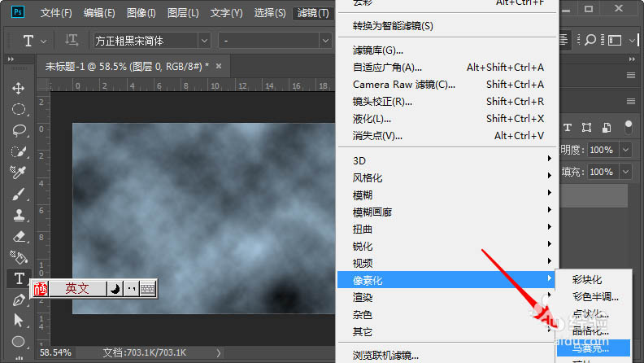Click the IME red seal logo icon
644x363 pixels.
[41, 289]
